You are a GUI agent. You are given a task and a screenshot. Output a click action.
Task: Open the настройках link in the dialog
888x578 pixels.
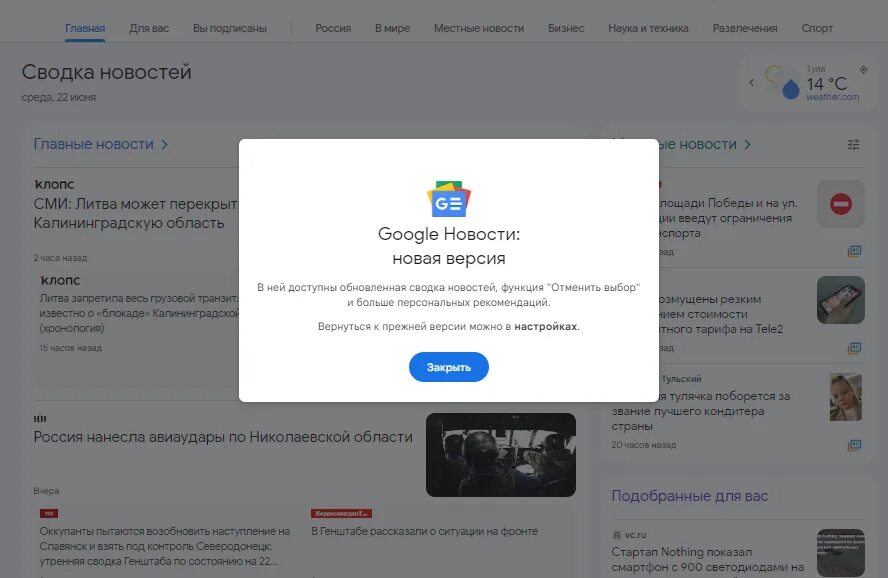pyautogui.click(x=546, y=327)
